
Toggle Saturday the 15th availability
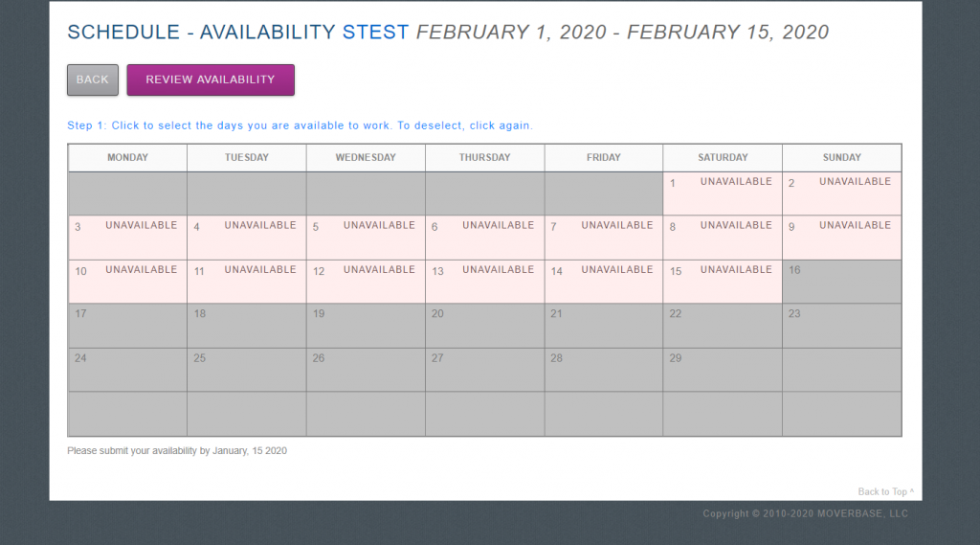pos(723,282)
